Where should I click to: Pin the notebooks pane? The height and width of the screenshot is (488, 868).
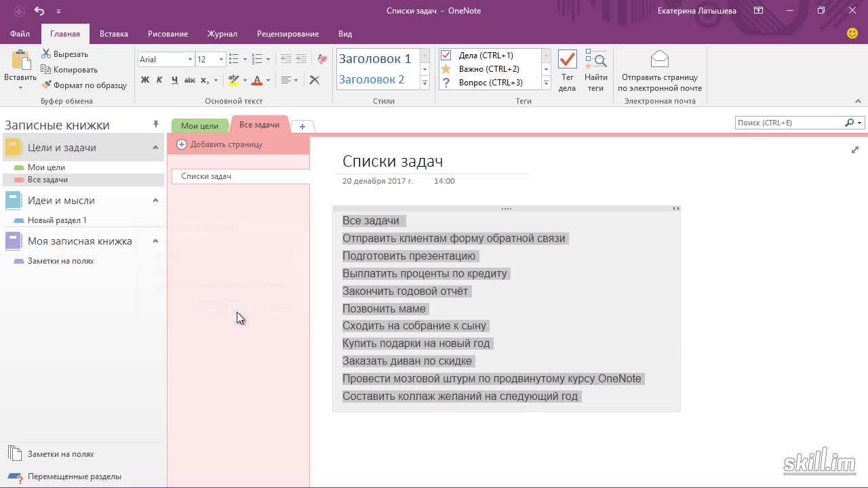[x=155, y=125]
